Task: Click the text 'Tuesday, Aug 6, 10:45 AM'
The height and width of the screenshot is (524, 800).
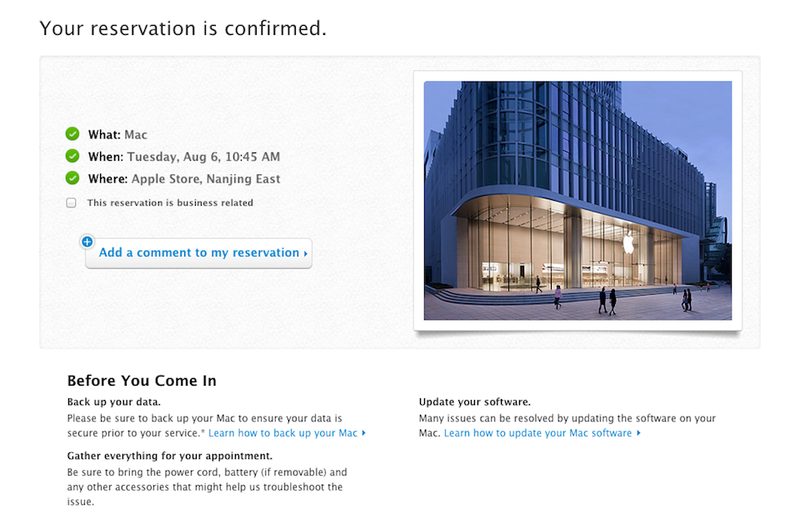Action: [x=204, y=157]
